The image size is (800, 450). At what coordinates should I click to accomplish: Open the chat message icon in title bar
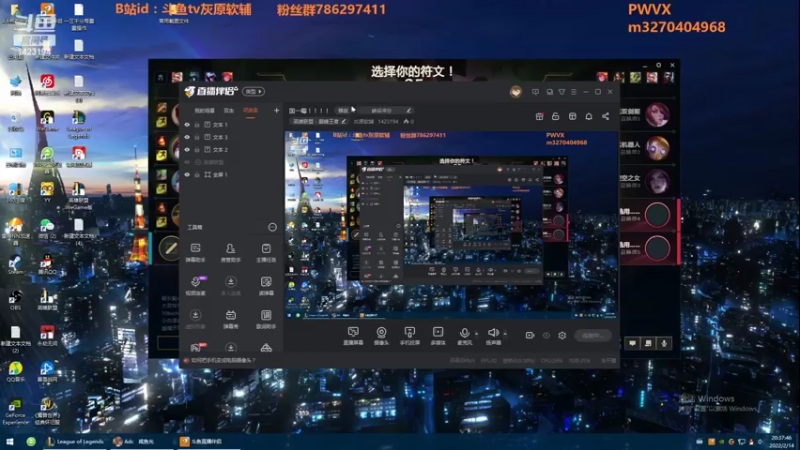pyautogui.click(x=535, y=92)
